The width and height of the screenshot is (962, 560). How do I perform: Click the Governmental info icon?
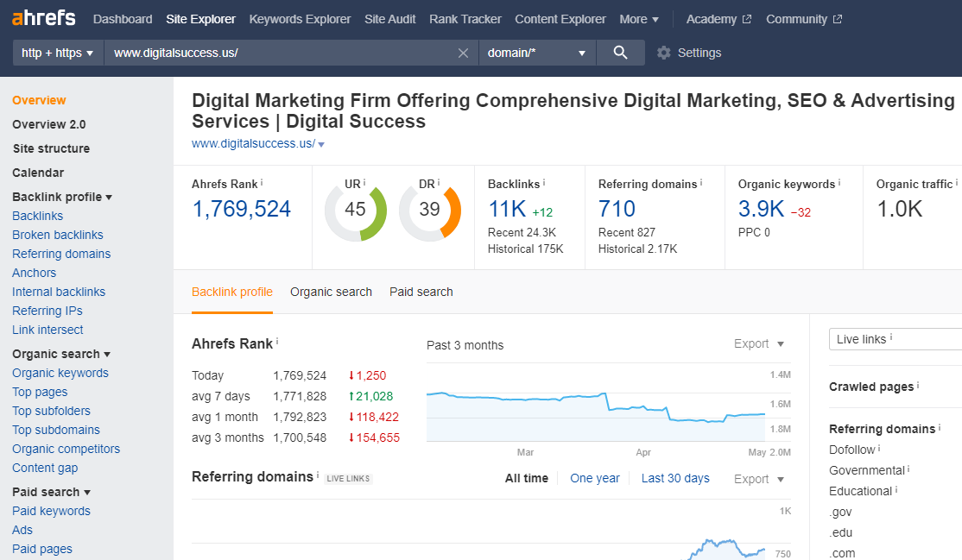click(908, 469)
